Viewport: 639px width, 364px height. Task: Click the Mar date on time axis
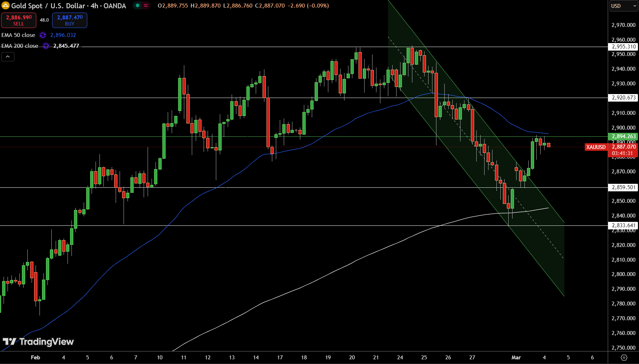point(516,358)
